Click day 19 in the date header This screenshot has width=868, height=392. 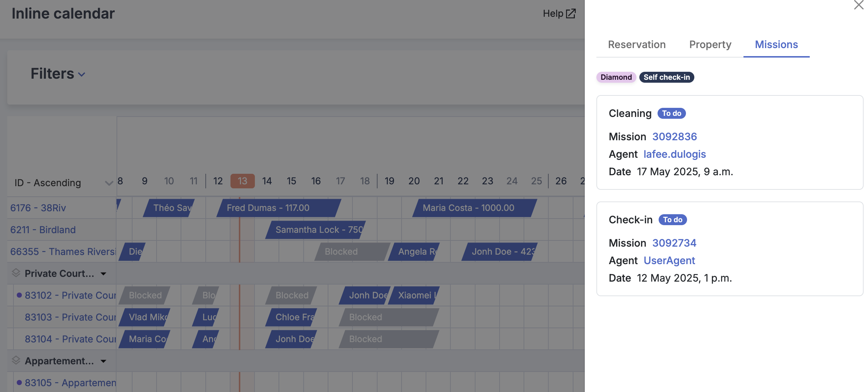coord(389,181)
